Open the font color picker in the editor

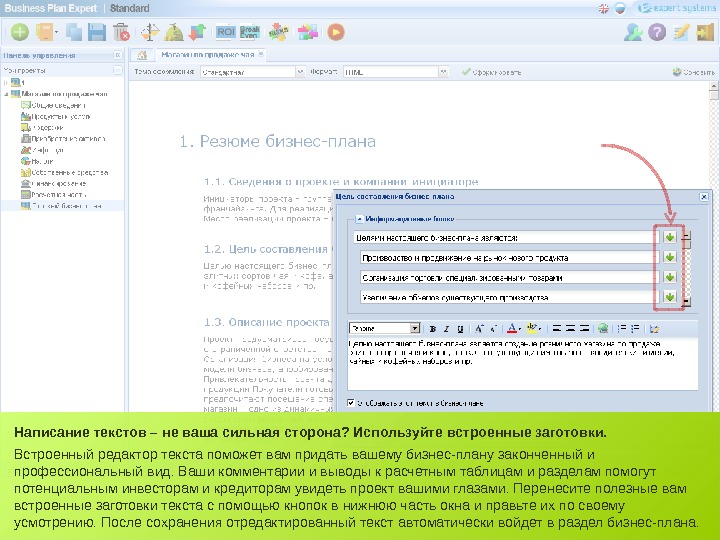513,329
